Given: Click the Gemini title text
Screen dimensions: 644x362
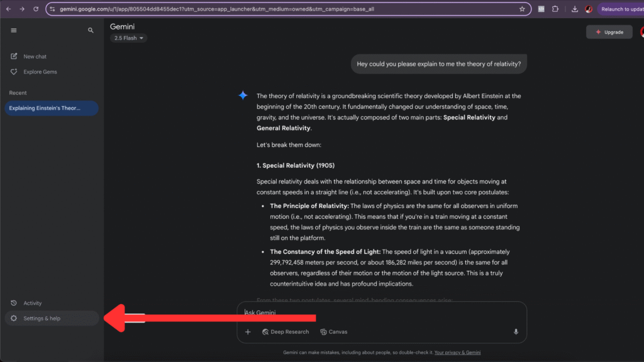Looking at the screenshot, I should (x=122, y=26).
